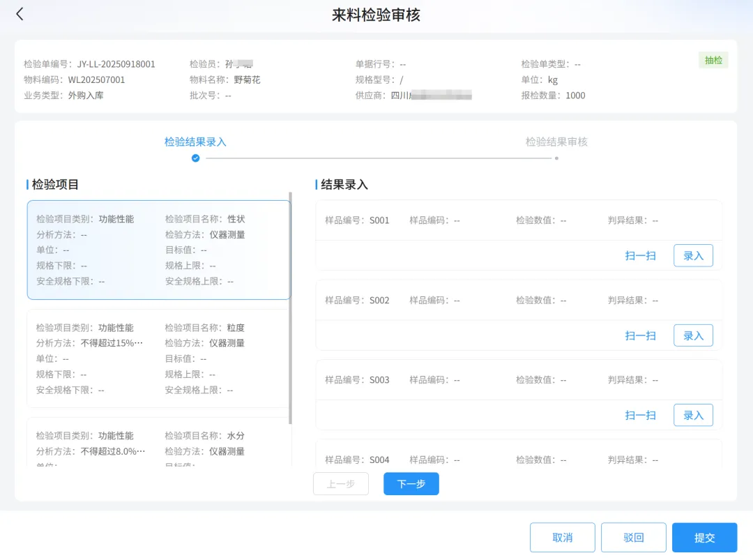Click the checkmark step indicator icon

[195, 158]
